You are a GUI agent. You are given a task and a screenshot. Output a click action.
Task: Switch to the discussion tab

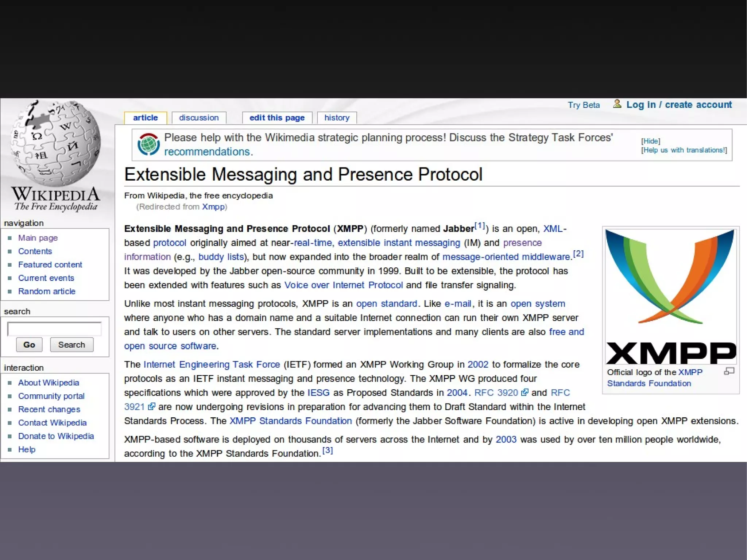(x=199, y=118)
